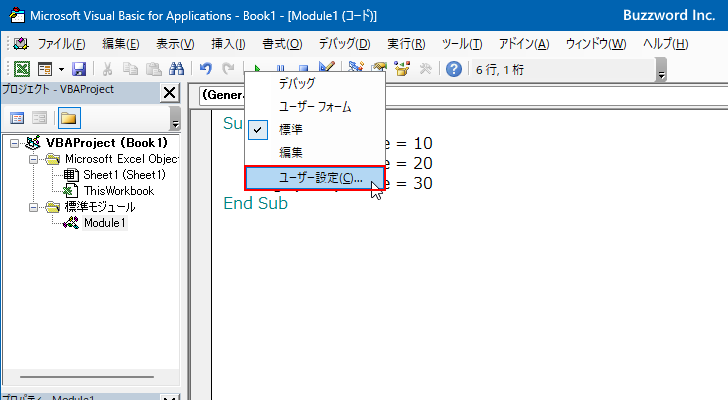Open the 挿入(I) menu

point(228,44)
